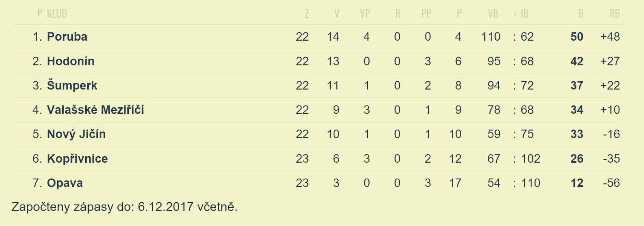Click the small P position header icon

40,13
